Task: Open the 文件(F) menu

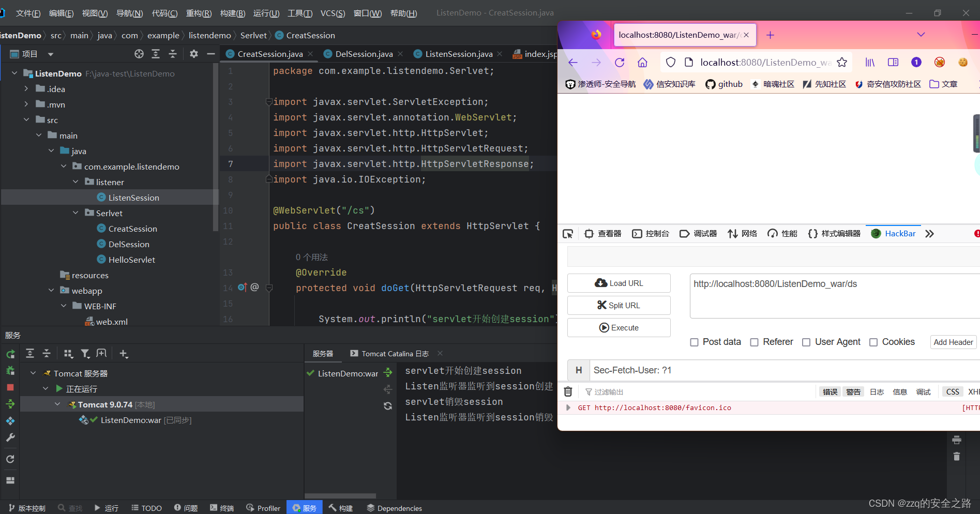Action: (28, 13)
